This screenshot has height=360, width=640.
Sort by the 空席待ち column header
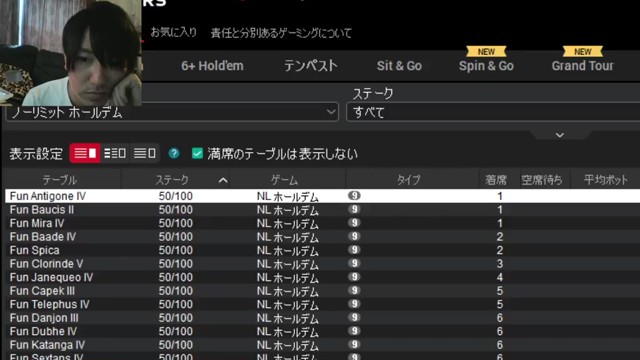(x=542, y=180)
